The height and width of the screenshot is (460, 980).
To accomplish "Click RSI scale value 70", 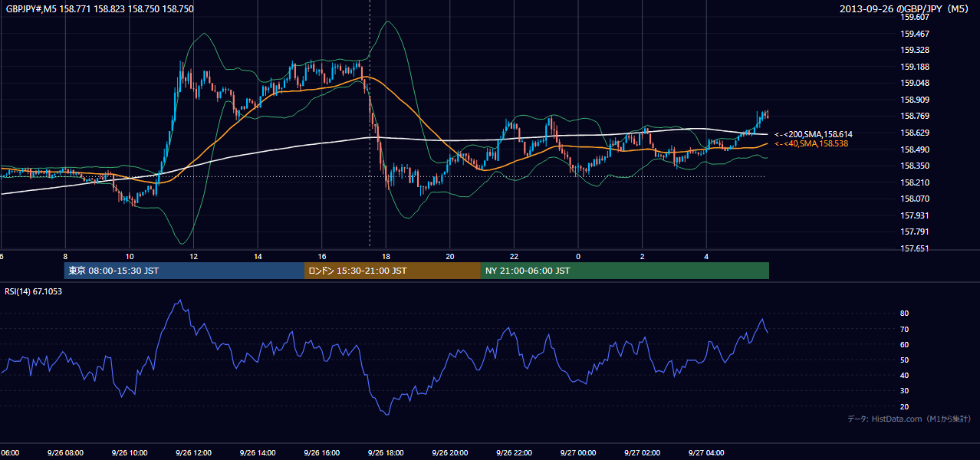I will click(905, 329).
